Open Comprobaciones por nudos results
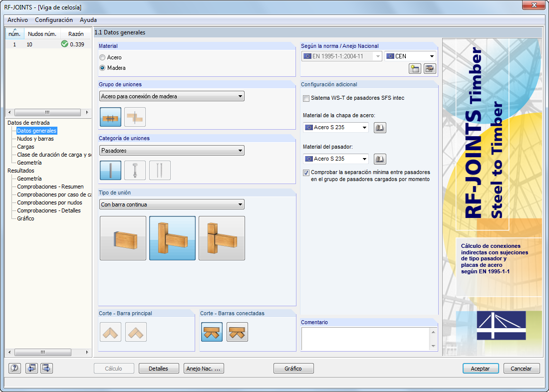The width and height of the screenshot is (549, 392). pyautogui.click(x=50, y=202)
